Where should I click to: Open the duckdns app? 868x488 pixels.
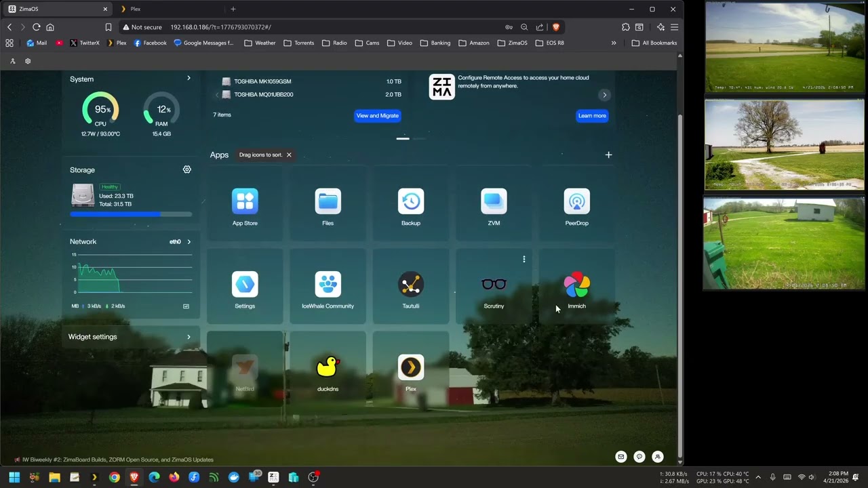point(328,368)
